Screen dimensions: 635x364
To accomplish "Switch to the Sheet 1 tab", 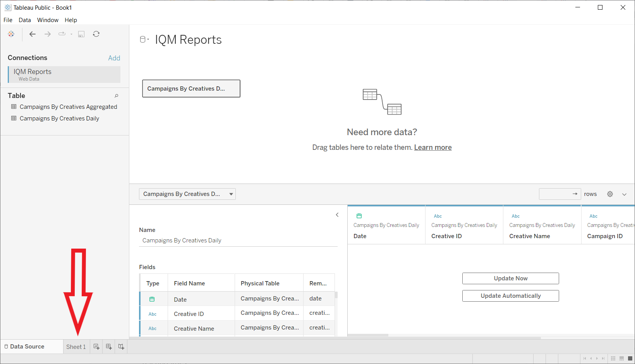I will point(76,347).
